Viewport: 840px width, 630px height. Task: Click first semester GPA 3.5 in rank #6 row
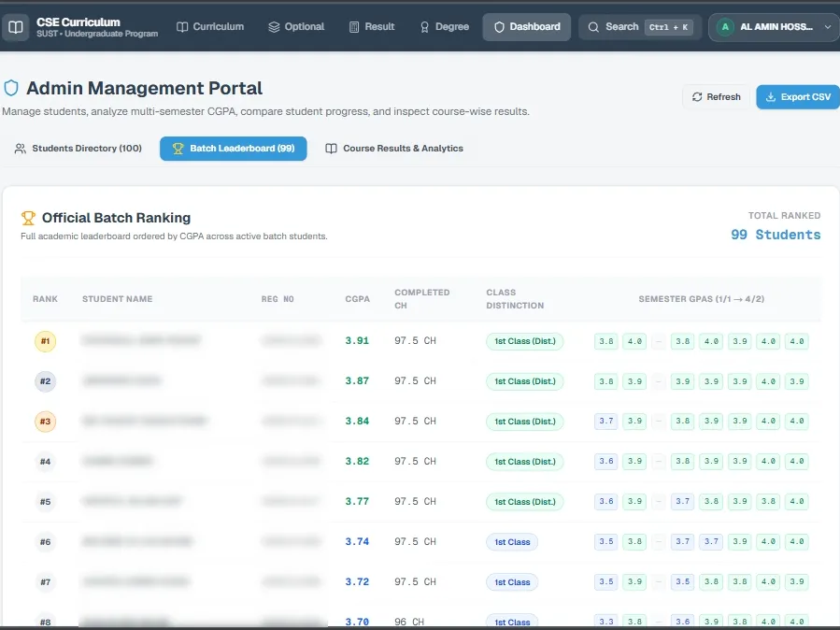point(605,541)
